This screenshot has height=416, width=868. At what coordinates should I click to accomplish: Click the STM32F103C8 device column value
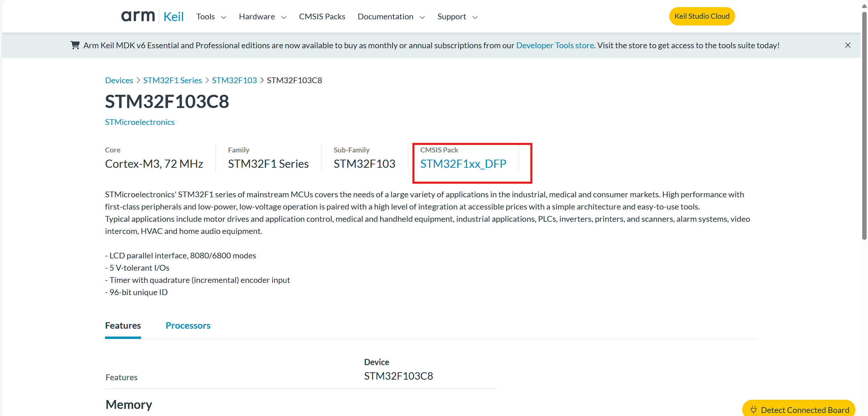point(398,376)
